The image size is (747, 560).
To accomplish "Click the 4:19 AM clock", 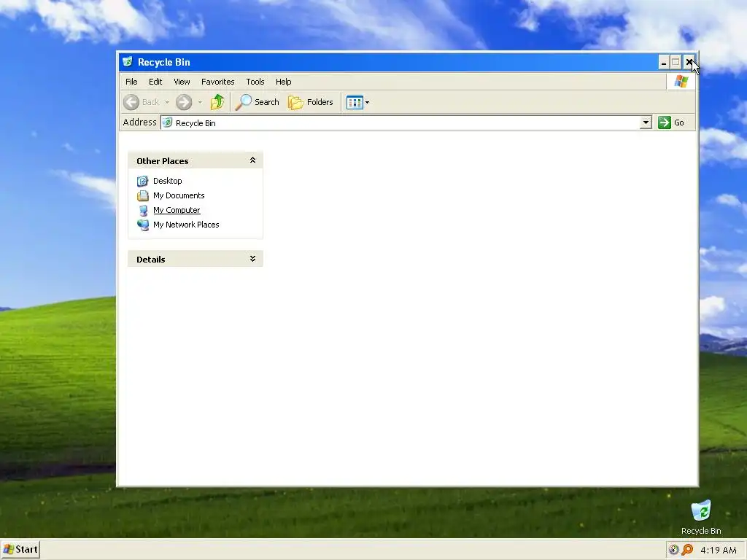I will coord(719,550).
